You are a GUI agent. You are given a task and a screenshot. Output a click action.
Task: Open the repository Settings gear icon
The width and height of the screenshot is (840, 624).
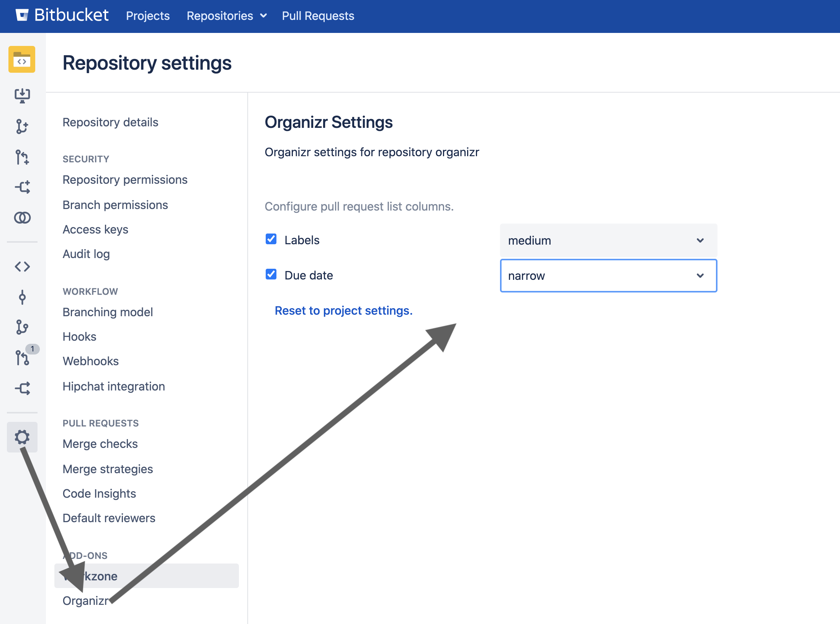point(22,437)
